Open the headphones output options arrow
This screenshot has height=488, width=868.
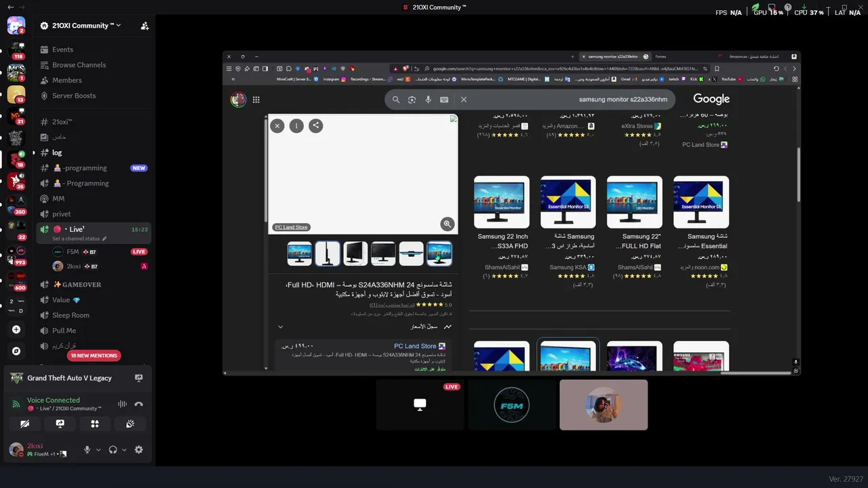point(124,449)
